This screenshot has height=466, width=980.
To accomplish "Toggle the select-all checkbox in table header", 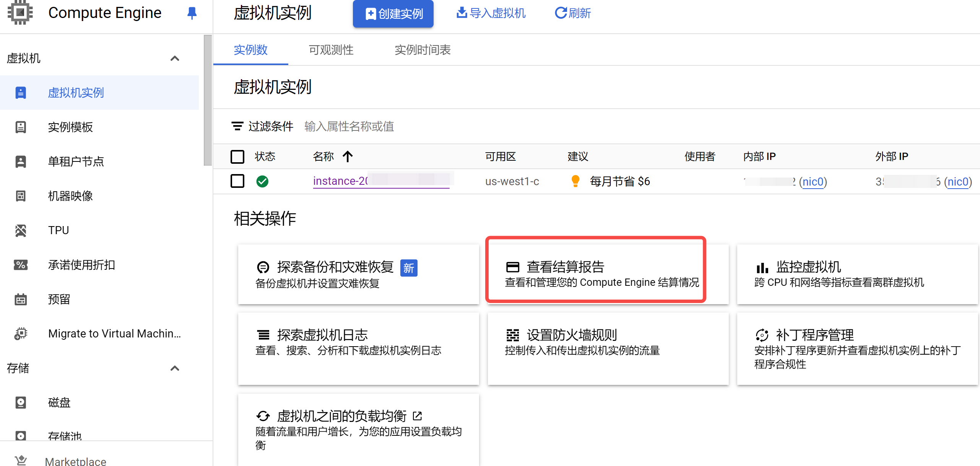I will pyautogui.click(x=237, y=156).
